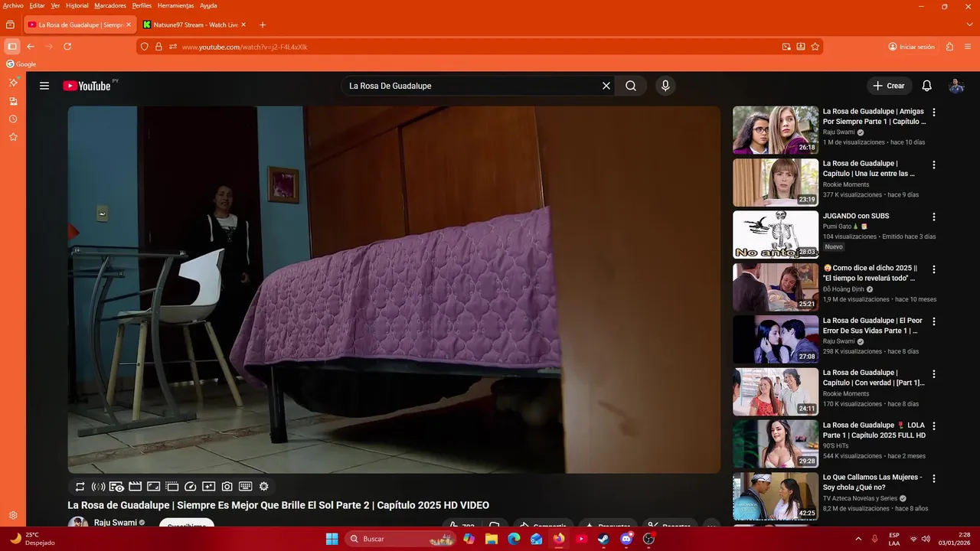Open Discord from the taskbar

626,539
